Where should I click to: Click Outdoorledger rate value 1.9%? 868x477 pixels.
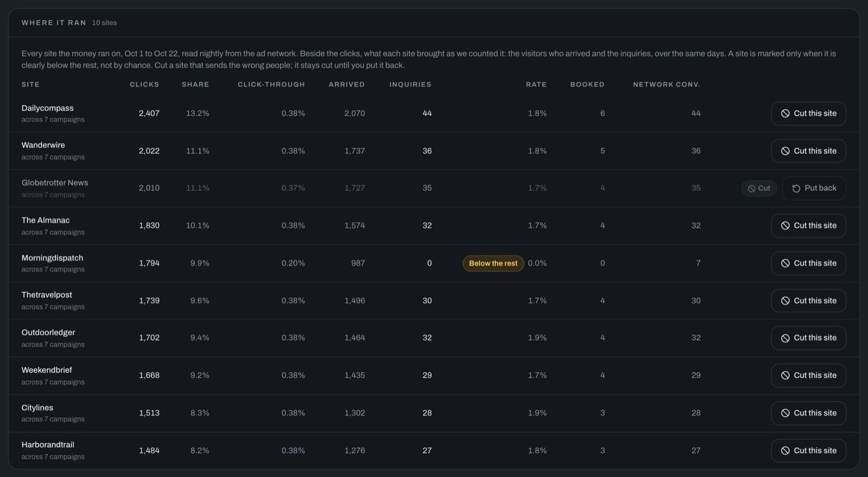tap(537, 338)
